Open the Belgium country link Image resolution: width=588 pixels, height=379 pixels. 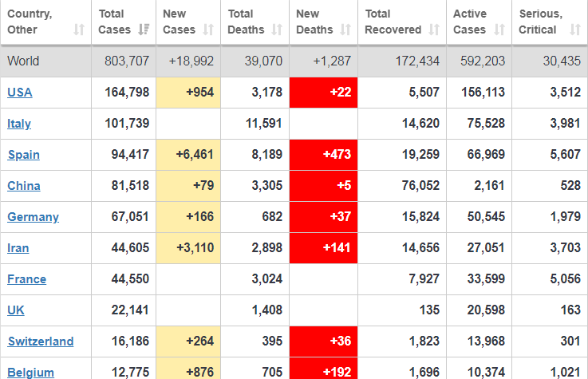click(30, 373)
